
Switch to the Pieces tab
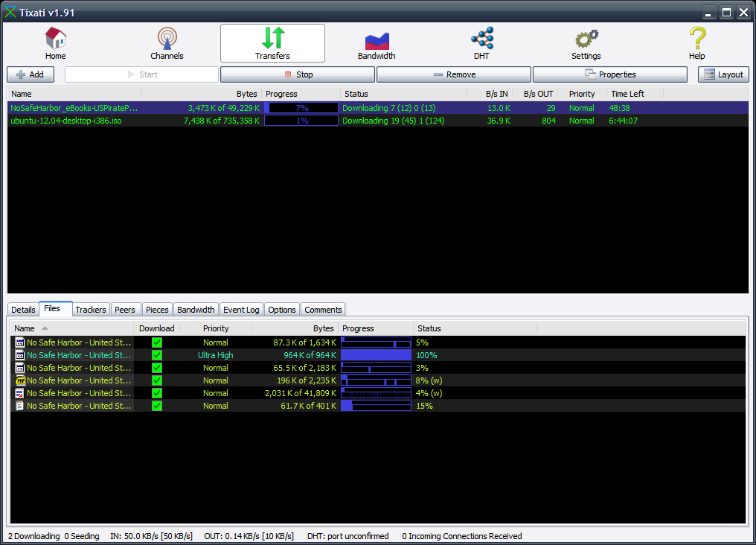(157, 310)
